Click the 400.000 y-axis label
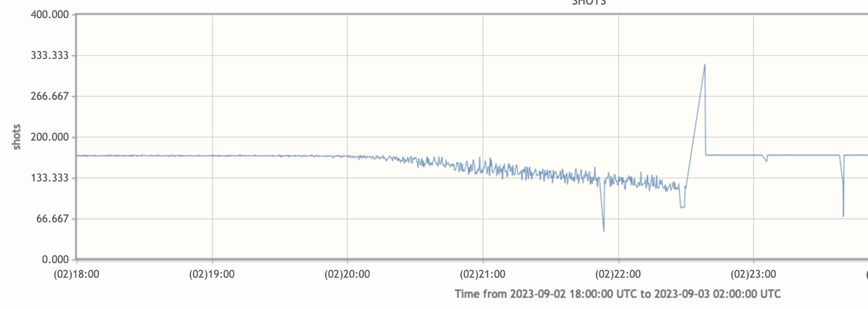Image resolution: width=868 pixels, height=309 pixels. click(x=50, y=15)
